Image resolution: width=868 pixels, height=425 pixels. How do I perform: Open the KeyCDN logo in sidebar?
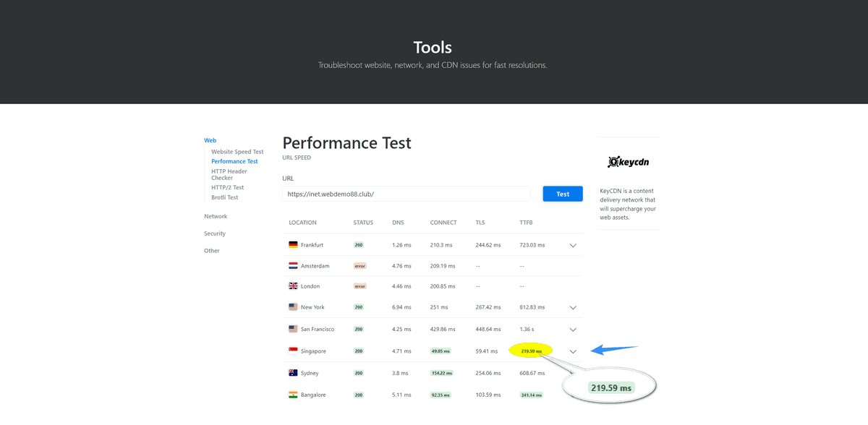(628, 162)
